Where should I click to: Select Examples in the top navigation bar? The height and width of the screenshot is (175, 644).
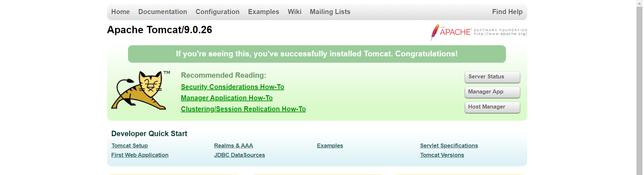(x=263, y=12)
